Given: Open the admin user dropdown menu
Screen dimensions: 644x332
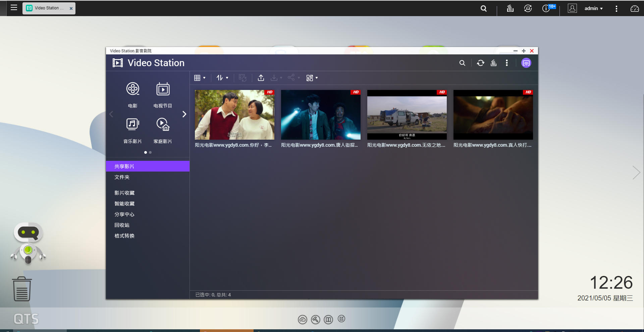Looking at the screenshot, I should click(593, 8).
